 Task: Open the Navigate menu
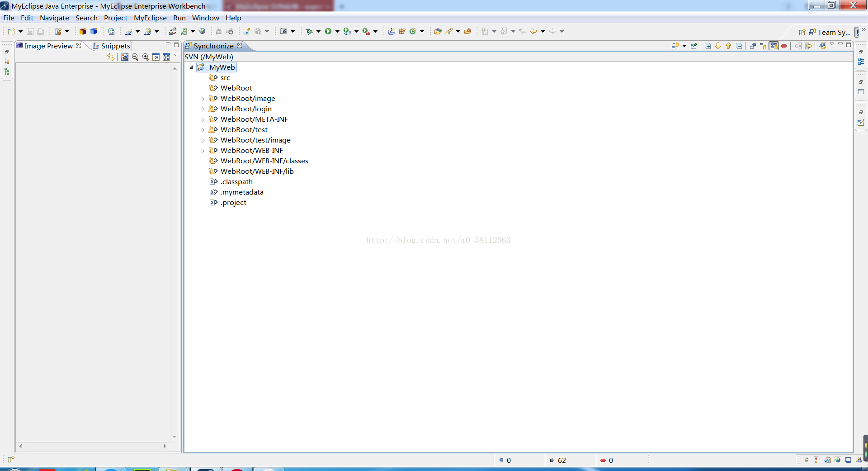click(x=54, y=18)
